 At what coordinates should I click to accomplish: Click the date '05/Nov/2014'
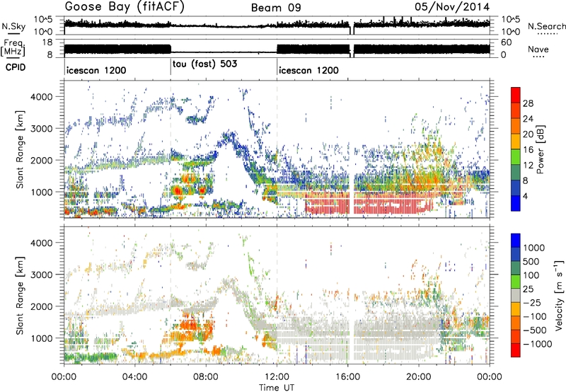click(x=452, y=7)
